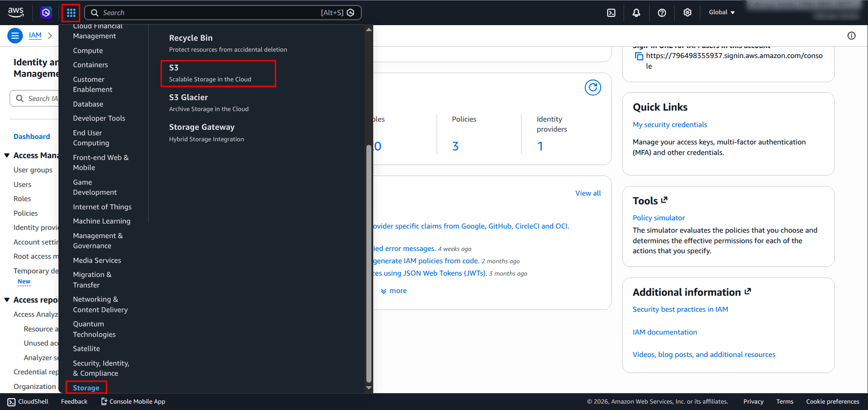Viewport: 868px width, 410px height.
Task: Click the Search IAM field
Action: tap(34, 98)
